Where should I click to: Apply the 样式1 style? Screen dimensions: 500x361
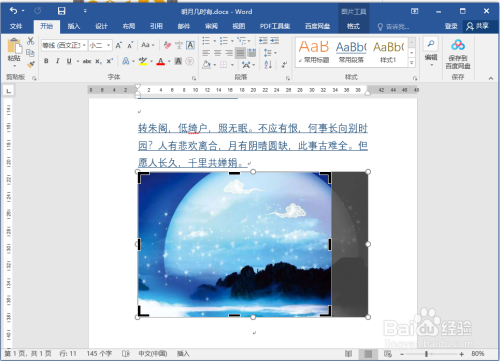pyautogui.click(x=388, y=52)
